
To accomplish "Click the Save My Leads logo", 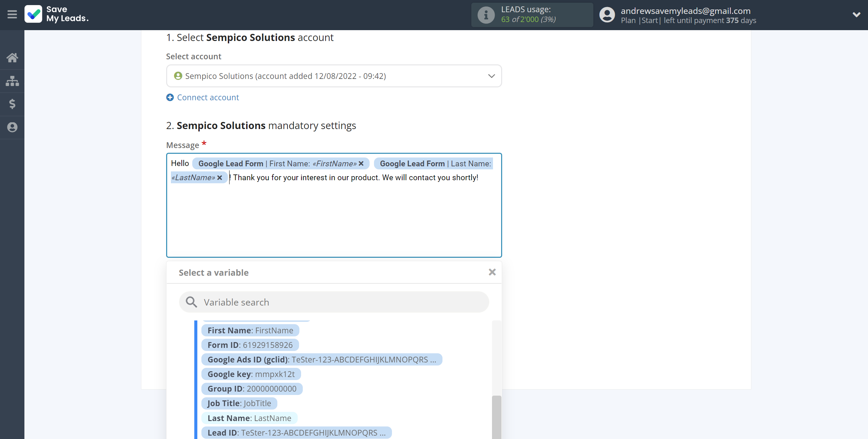I will (57, 14).
